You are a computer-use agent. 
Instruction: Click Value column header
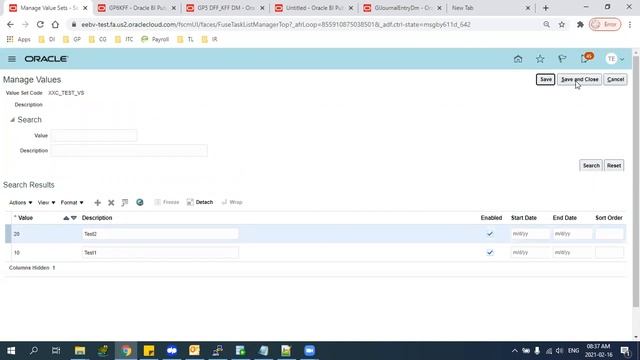point(25,218)
